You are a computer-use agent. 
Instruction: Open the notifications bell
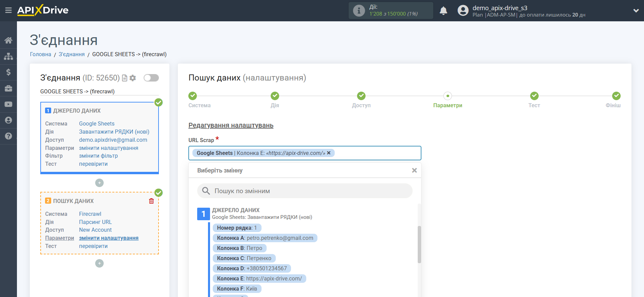coord(443,11)
